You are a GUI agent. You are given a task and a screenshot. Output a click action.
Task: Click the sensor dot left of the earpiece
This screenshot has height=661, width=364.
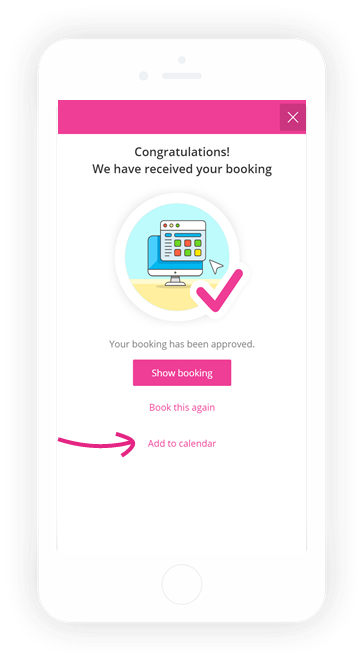(143, 76)
